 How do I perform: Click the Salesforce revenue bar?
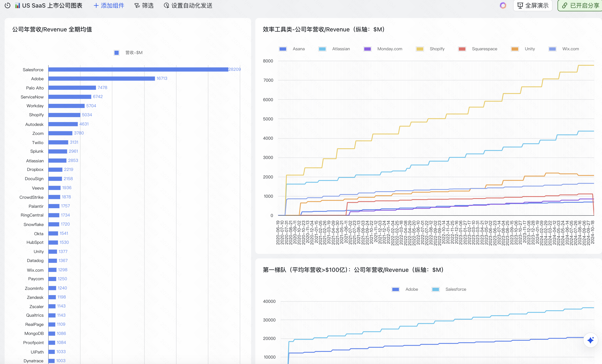(138, 70)
